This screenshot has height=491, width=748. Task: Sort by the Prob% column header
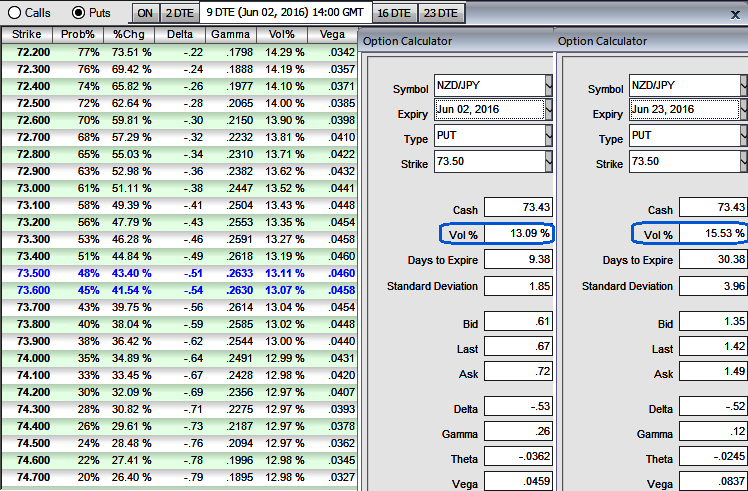pyautogui.click(x=77, y=34)
